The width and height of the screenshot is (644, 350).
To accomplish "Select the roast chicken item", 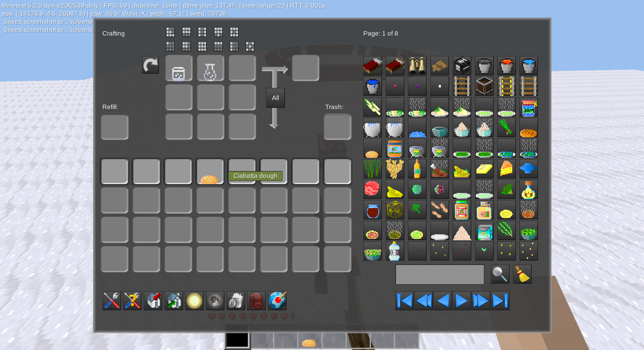I will (x=440, y=168).
